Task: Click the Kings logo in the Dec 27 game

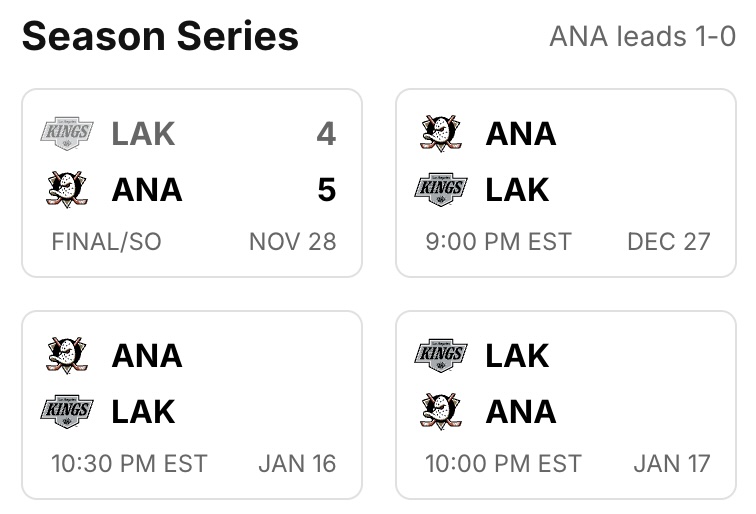Action: (x=441, y=189)
